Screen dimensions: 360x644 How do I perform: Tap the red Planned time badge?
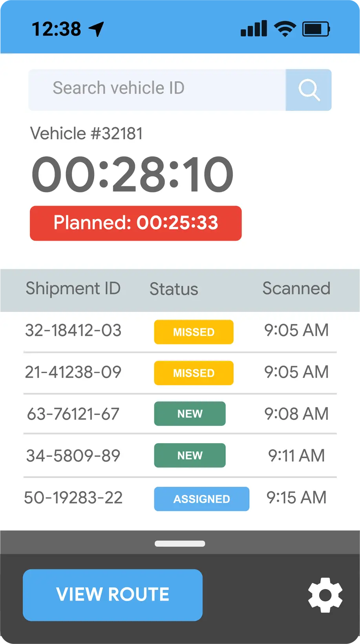click(136, 223)
